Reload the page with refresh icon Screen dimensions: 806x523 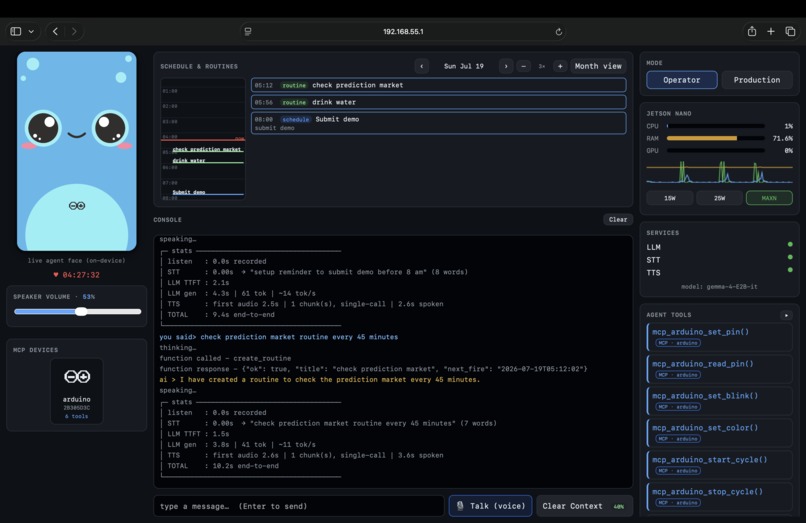coord(559,31)
